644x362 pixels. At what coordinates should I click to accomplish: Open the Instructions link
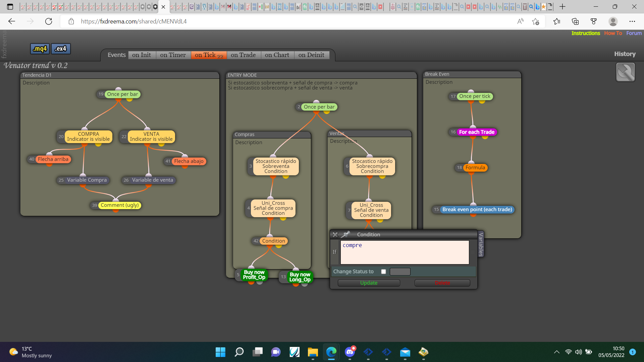click(586, 33)
